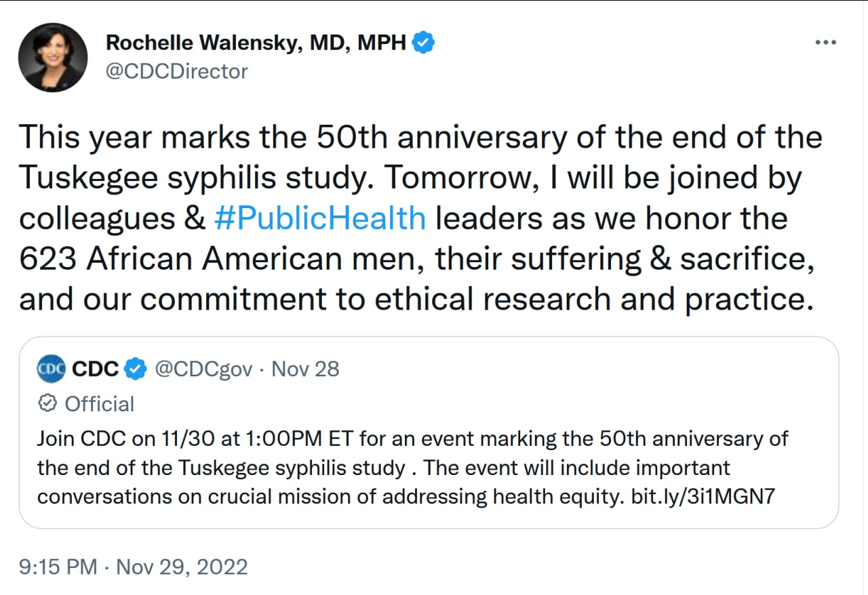The image size is (868, 595).
Task: Click the Nov 28 quoted tweet date
Action: [x=305, y=369]
